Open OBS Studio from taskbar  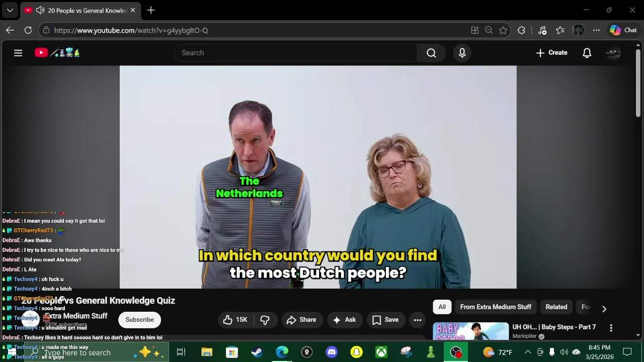456,352
